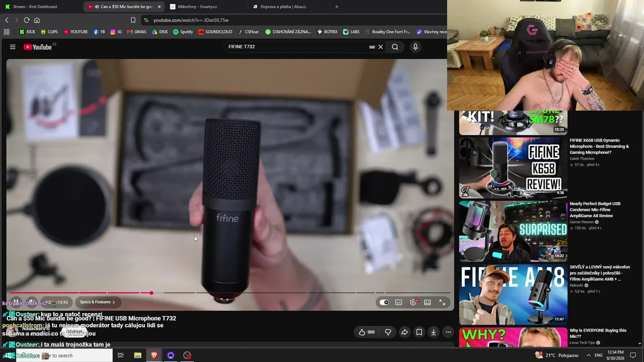Close the Can a $50 Mic bundle tab
The image size is (644, 362).
[x=159, y=7]
